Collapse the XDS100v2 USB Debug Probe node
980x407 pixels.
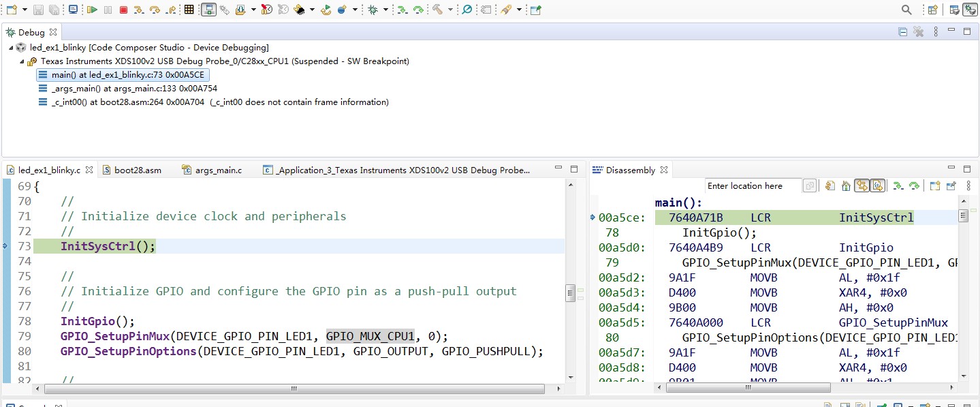(22, 61)
